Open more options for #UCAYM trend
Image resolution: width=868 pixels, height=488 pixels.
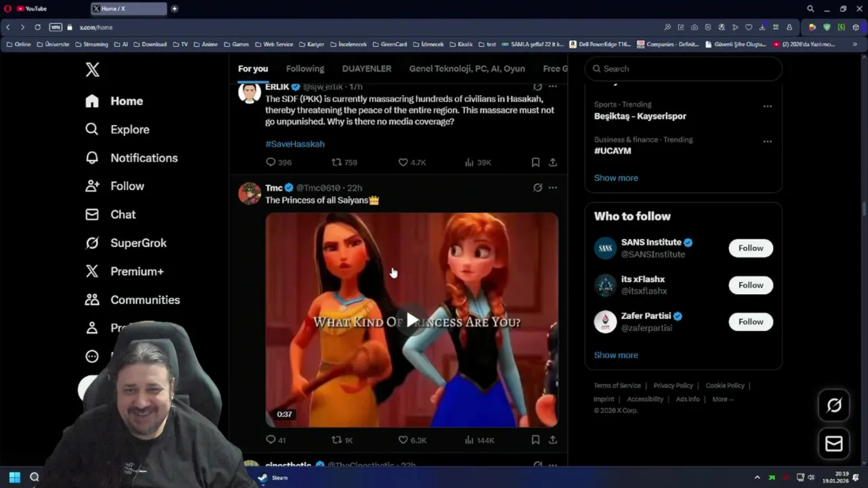tap(767, 142)
